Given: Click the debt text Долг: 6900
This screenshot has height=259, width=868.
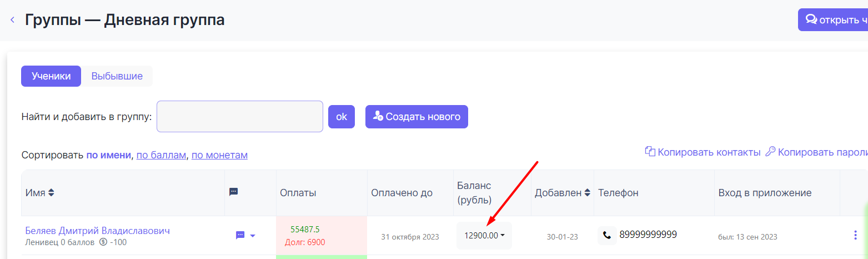Looking at the screenshot, I should click(305, 242).
